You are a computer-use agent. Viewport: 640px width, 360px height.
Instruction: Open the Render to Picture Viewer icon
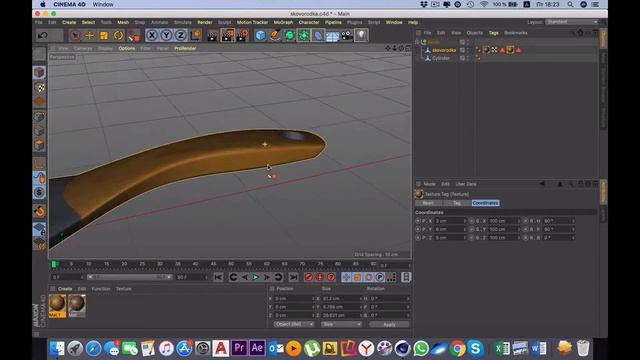pyautogui.click(x=228, y=36)
